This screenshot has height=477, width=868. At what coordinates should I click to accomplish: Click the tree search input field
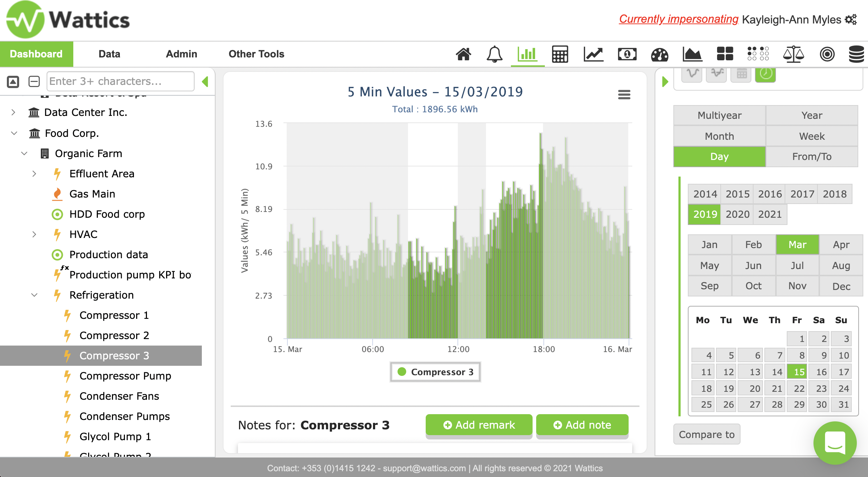pyautogui.click(x=120, y=81)
